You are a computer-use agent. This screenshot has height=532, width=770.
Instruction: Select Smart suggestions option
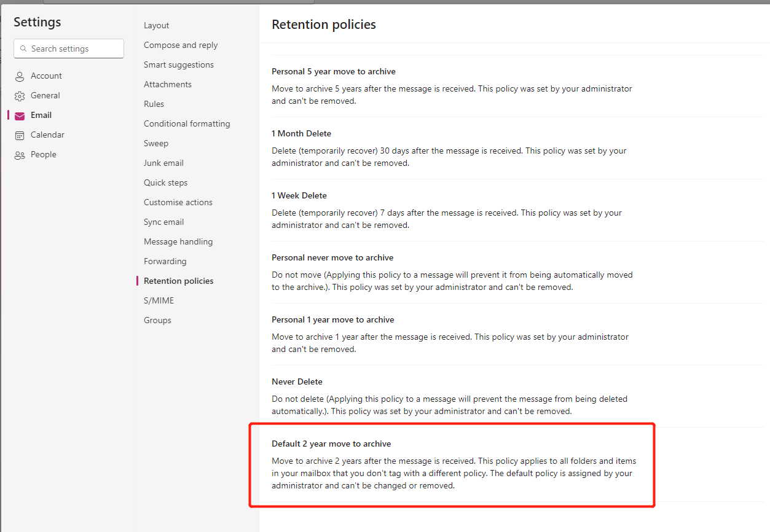[179, 65]
